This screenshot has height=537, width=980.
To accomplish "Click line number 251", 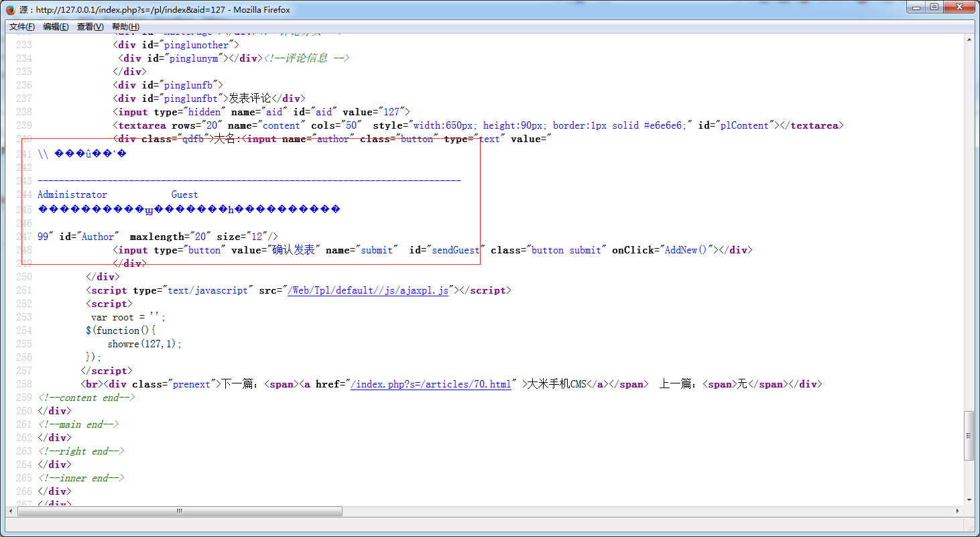I will pyautogui.click(x=24, y=290).
